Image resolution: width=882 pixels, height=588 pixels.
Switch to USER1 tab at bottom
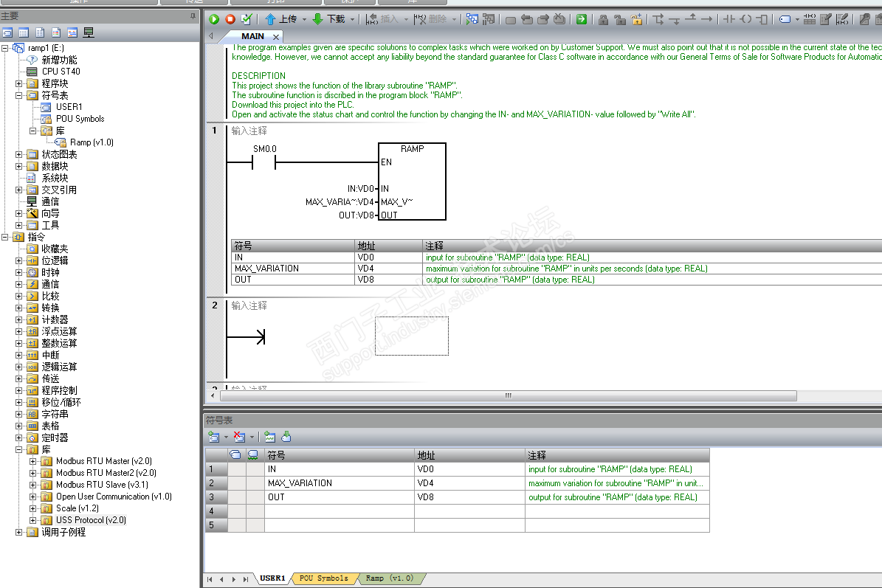coord(273,578)
